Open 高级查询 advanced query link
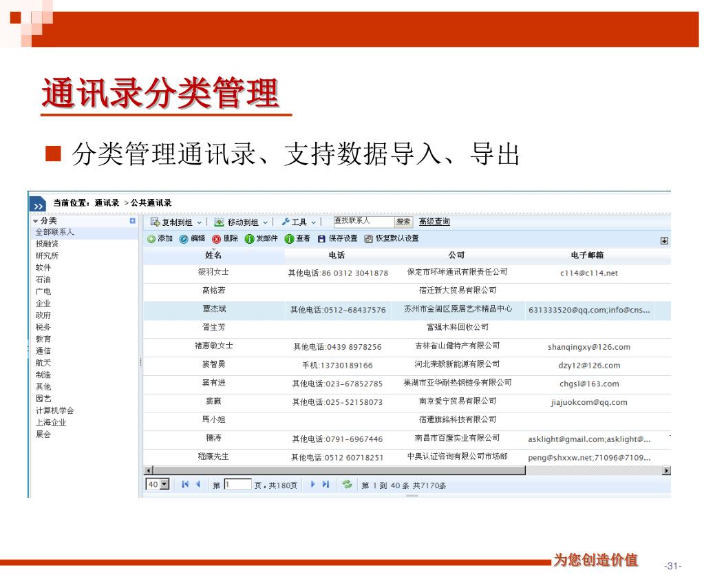Image resolution: width=704 pixels, height=588 pixels. 434,222
